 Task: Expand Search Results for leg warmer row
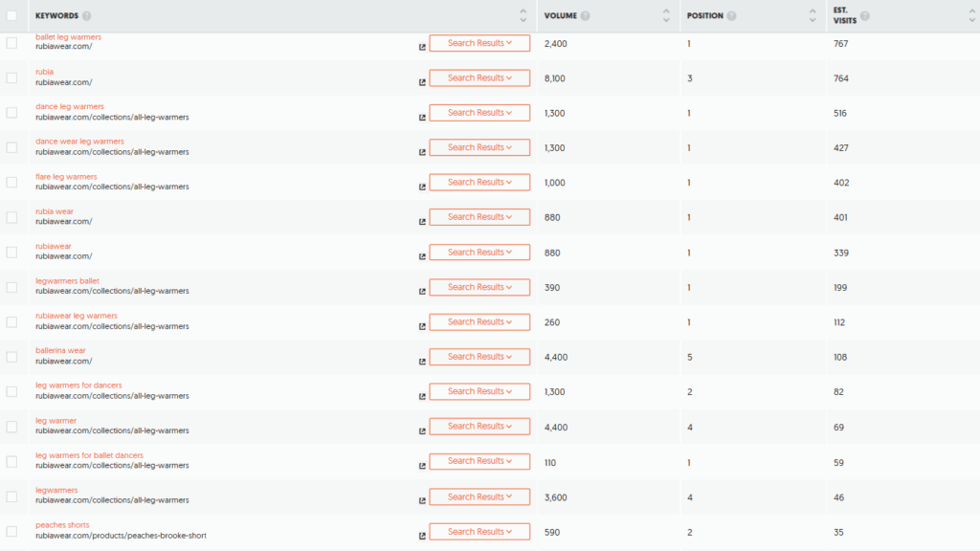point(479,426)
